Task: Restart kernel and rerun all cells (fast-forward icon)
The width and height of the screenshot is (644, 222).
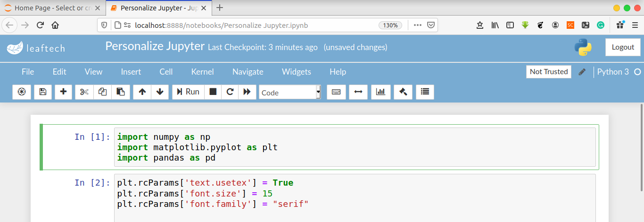Action: point(247,92)
